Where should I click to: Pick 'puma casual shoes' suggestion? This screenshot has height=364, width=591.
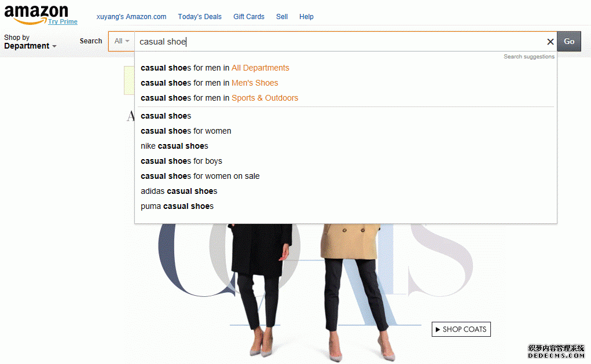177,206
